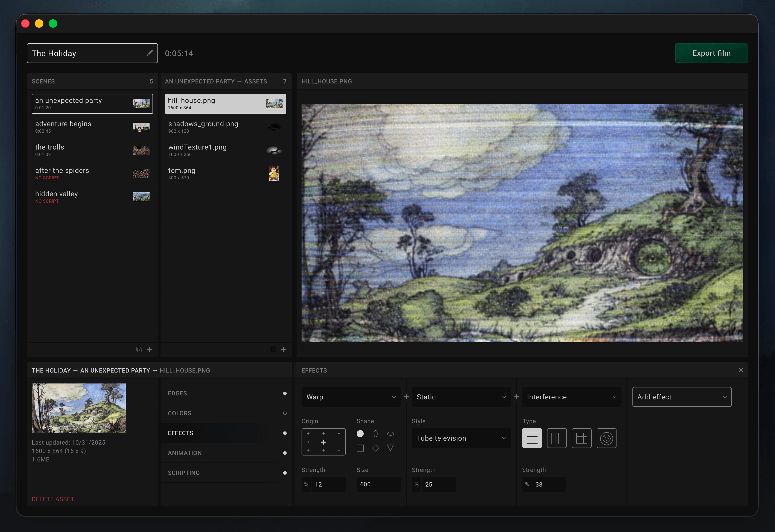Click the duplicate scene icon below the scenes list
Image resolution: width=775 pixels, height=532 pixels.
coord(139,350)
